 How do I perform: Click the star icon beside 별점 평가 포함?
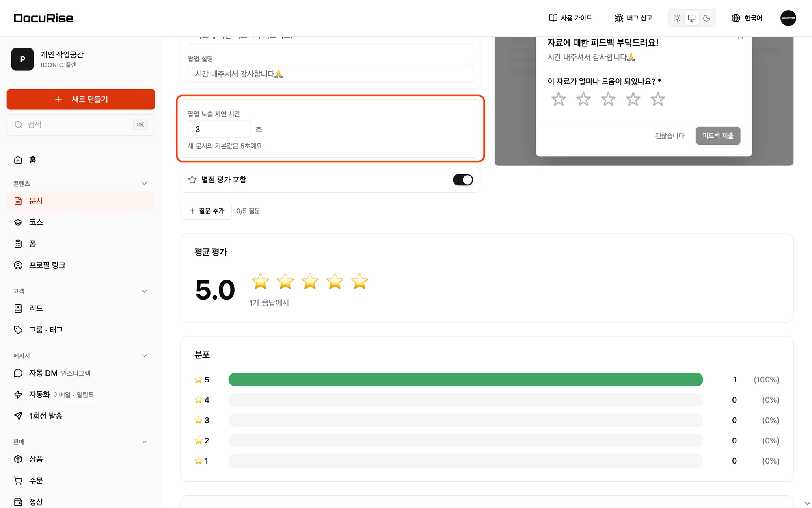click(192, 180)
